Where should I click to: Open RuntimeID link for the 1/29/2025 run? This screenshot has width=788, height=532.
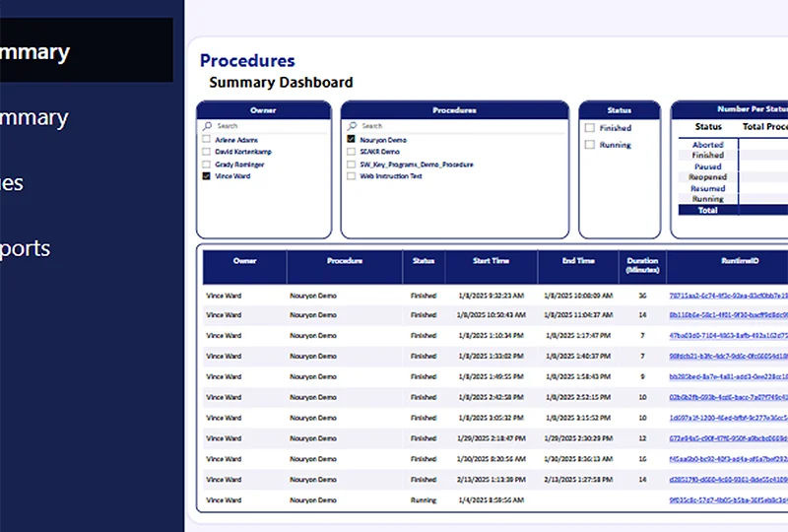(x=729, y=438)
